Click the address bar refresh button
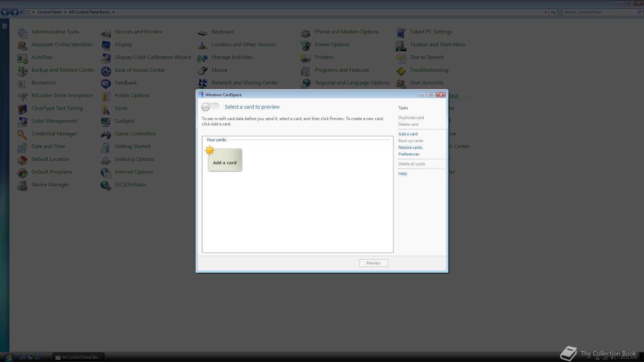 (x=553, y=12)
